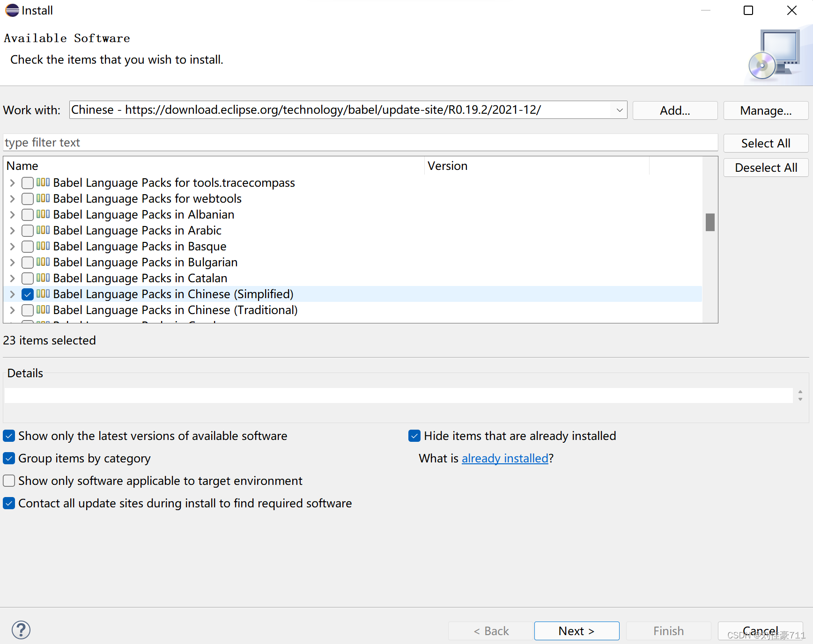Viewport: 813px width, 644px height.
Task: Select row Babel Language Packs in Arabic
Action: click(353, 231)
